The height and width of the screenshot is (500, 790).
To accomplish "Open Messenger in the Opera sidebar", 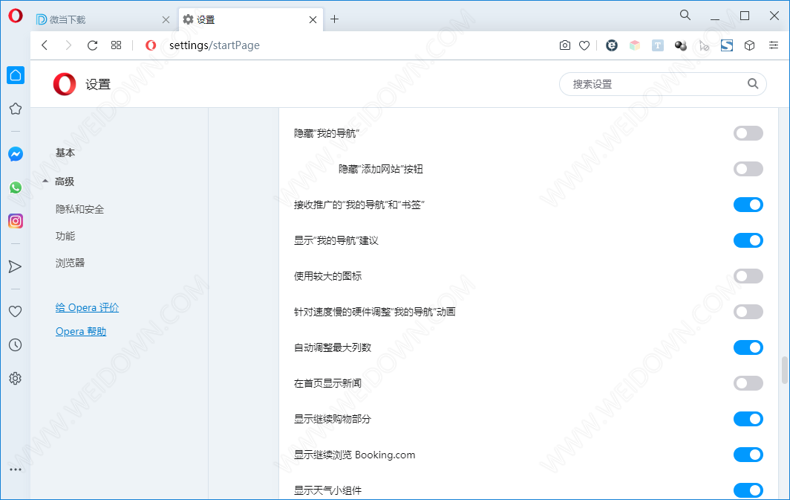I will [15, 154].
